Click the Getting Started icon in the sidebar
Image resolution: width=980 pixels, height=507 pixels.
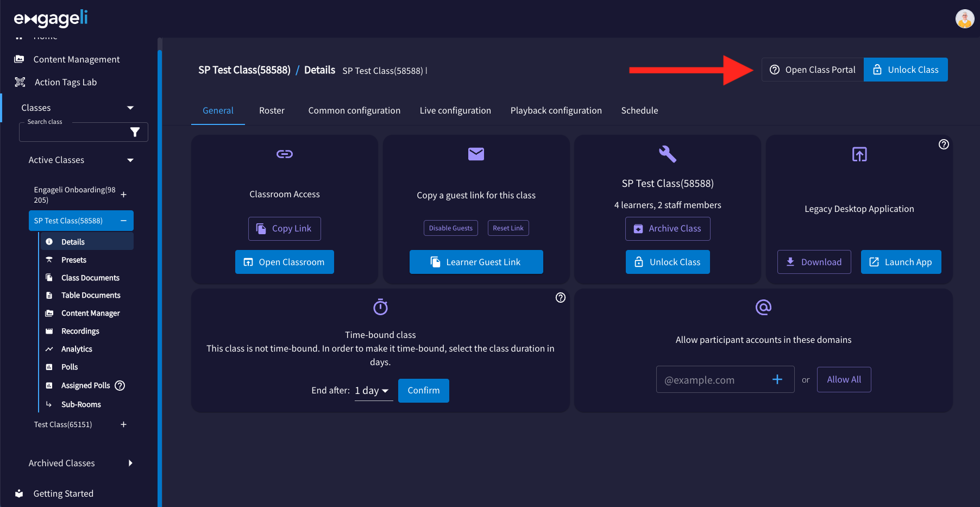coord(20,493)
